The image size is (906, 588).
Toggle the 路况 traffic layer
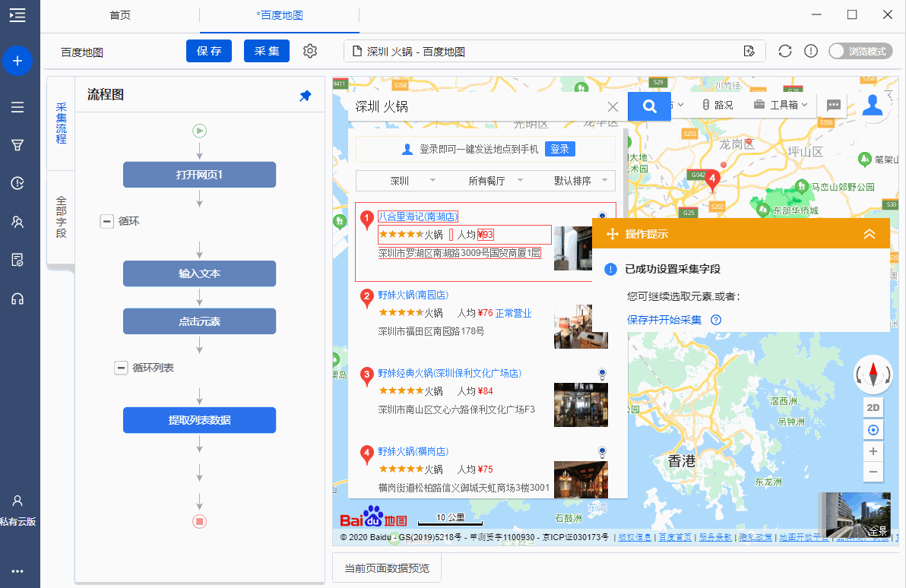click(717, 105)
